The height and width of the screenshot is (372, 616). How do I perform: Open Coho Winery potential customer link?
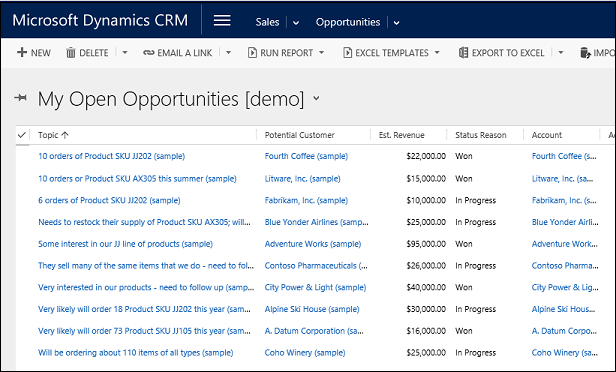point(305,353)
